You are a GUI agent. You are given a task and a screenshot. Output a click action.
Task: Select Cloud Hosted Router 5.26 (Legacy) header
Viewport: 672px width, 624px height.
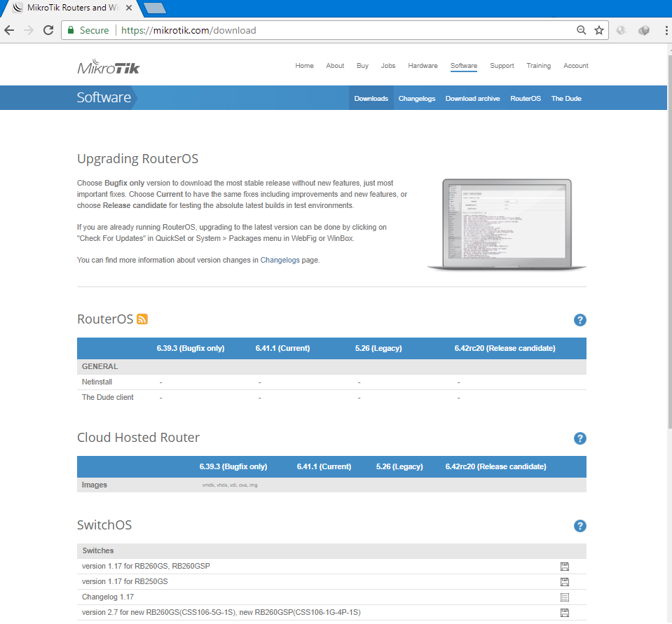[x=399, y=466]
